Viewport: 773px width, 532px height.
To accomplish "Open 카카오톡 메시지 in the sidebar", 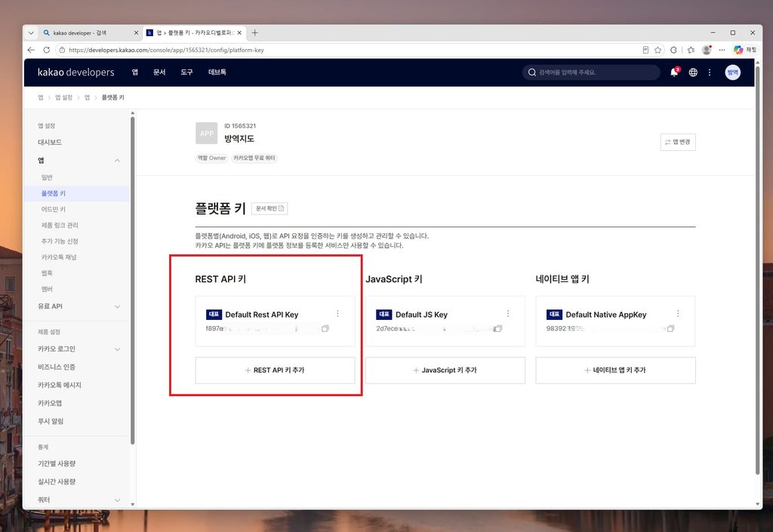I will click(59, 385).
